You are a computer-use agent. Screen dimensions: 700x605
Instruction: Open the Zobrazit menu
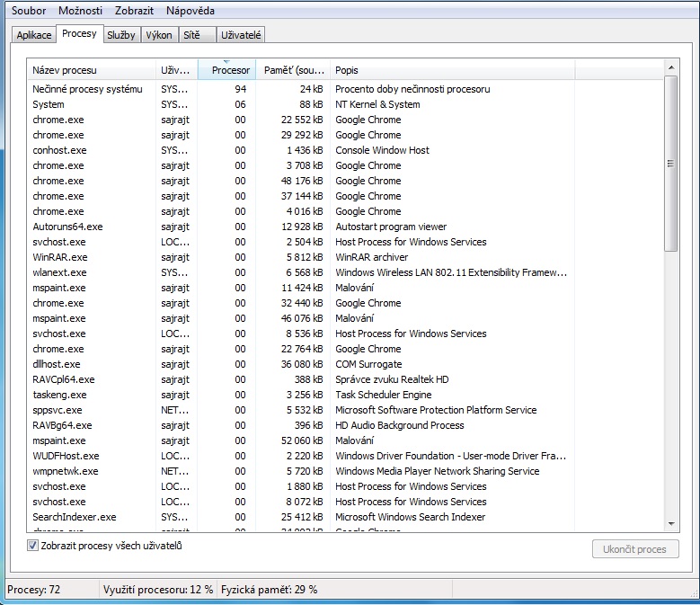133,11
